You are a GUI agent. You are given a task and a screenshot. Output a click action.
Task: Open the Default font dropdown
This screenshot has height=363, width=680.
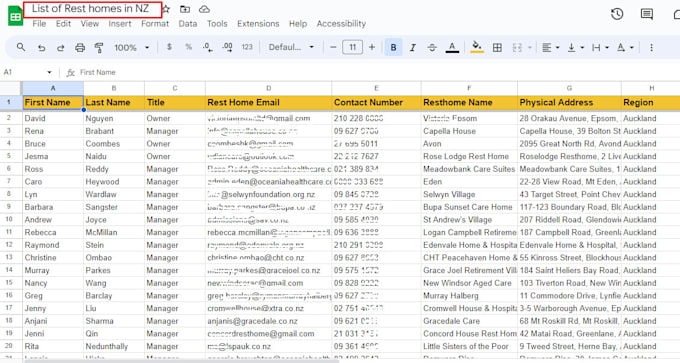(291, 47)
